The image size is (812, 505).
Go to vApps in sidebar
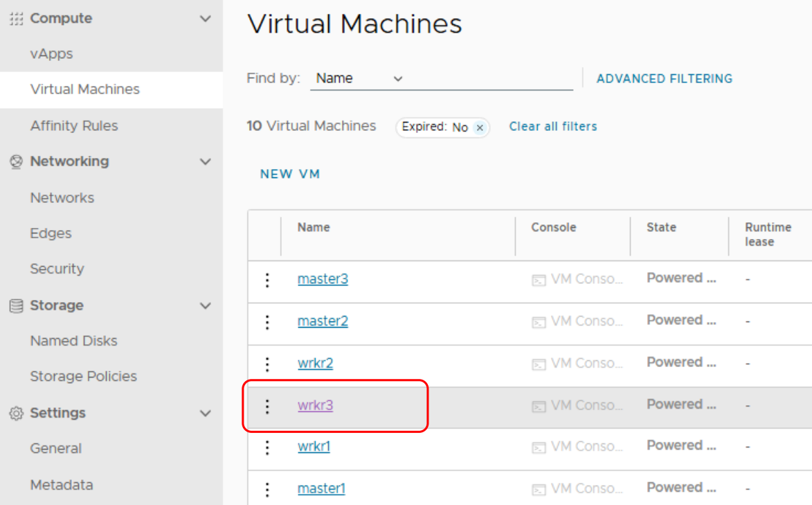click(x=51, y=54)
